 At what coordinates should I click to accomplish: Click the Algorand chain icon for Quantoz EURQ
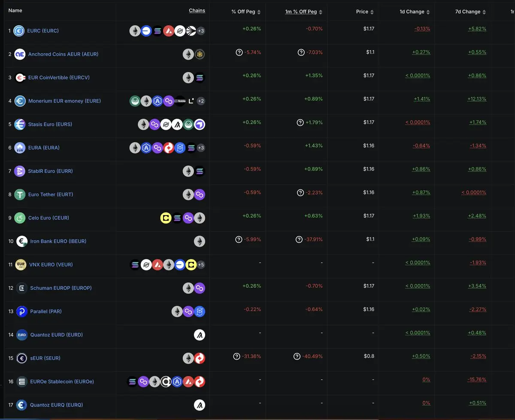(200, 405)
